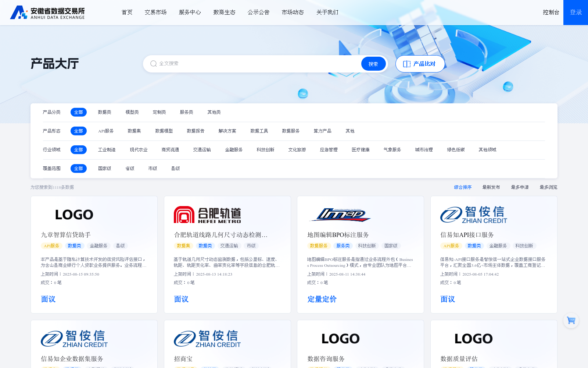This screenshot has height=368, width=588.
Task: Sort results by 最多申请
Action: [x=520, y=187]
